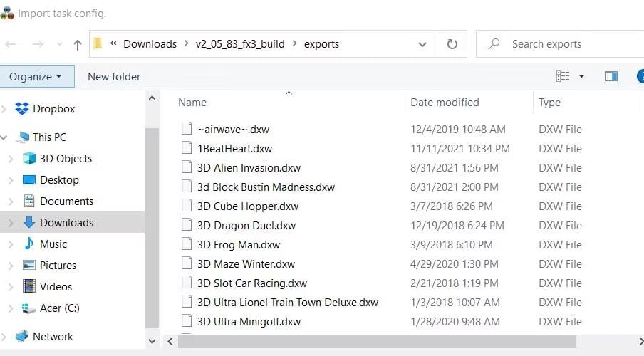Expand the 3D Objects node
644x356 pixels.
pyautogui.click(x=11, y=159)
